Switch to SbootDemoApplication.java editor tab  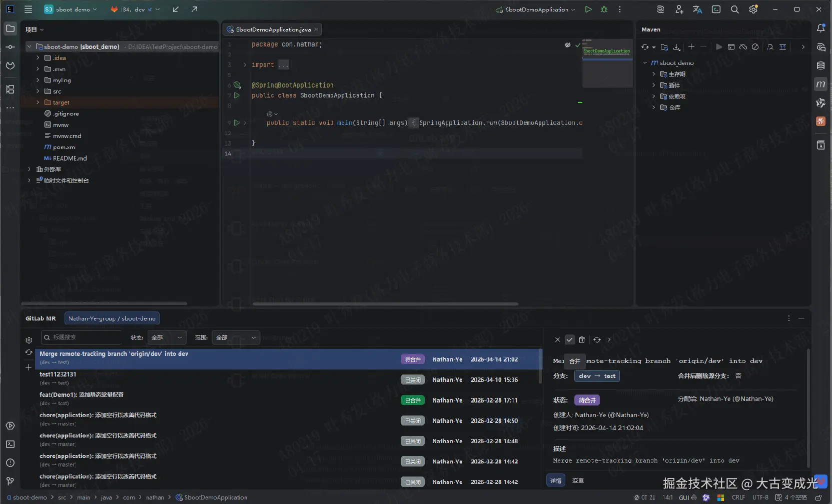[x=273, y=29]
